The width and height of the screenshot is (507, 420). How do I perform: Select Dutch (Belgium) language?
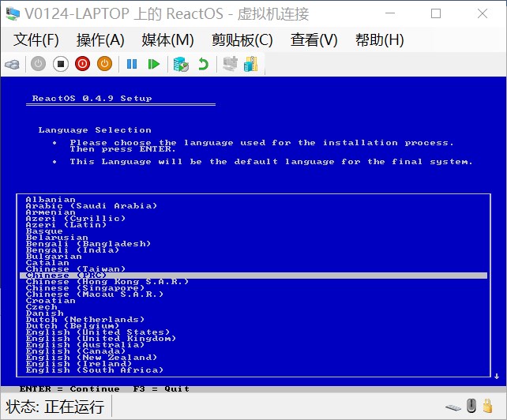[x=73, y=326]
